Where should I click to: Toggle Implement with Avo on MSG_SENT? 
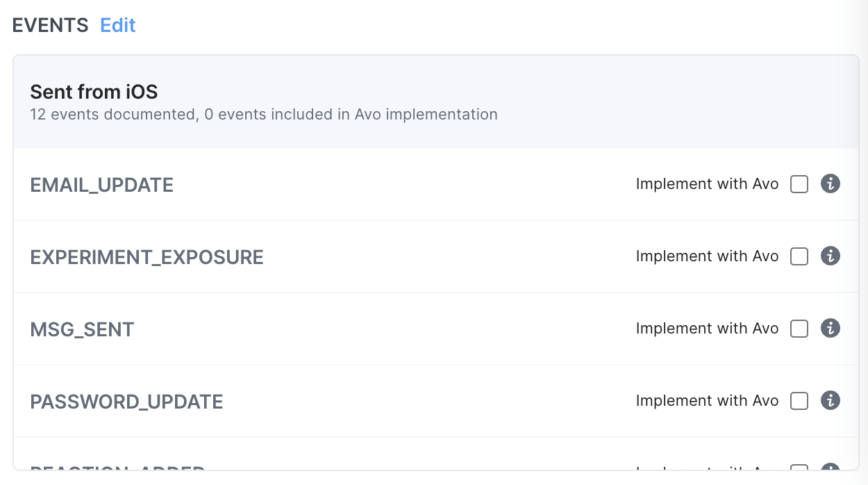click(x=799, y=329)
